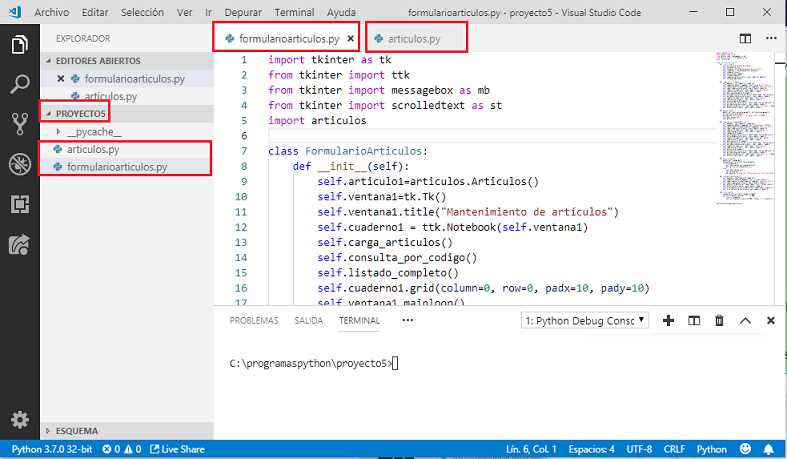Kill terminal with trash icon
Image resolution: width=787 pixels, height=459 pixels.
(x=719, y=321)
